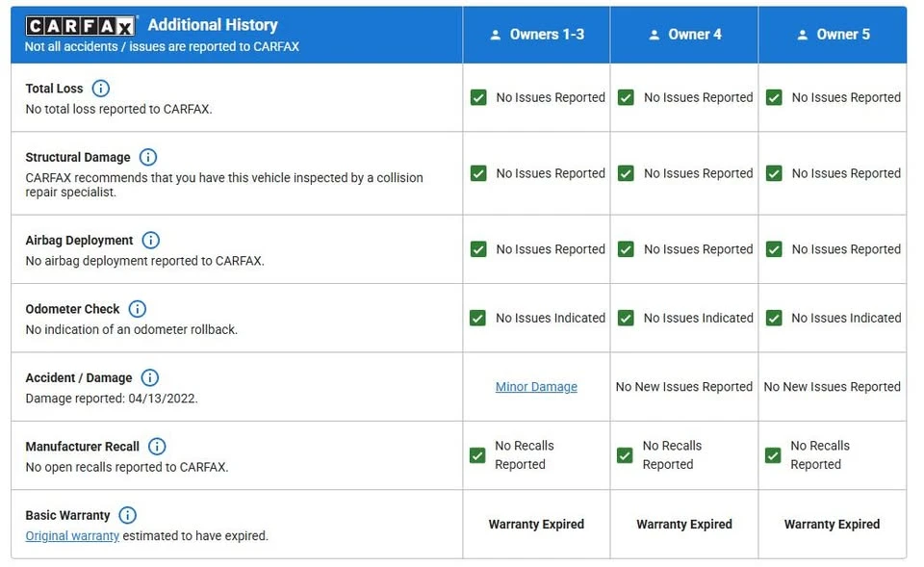Click 'No New Issues Reported' under Owner 4
The width and height of the screenshot is (924, 567).
pos(684,387)
